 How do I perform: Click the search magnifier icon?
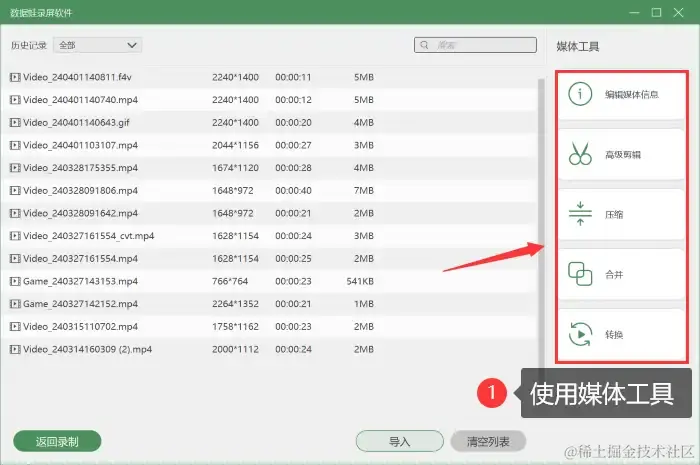click(424, 45)
